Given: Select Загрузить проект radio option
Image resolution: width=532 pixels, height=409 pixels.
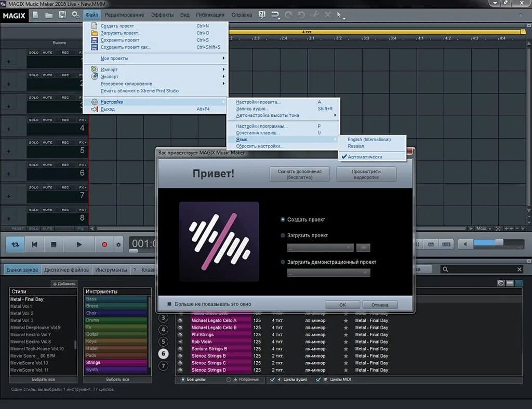Looking at the screenshot, I should tap(283, 235).
